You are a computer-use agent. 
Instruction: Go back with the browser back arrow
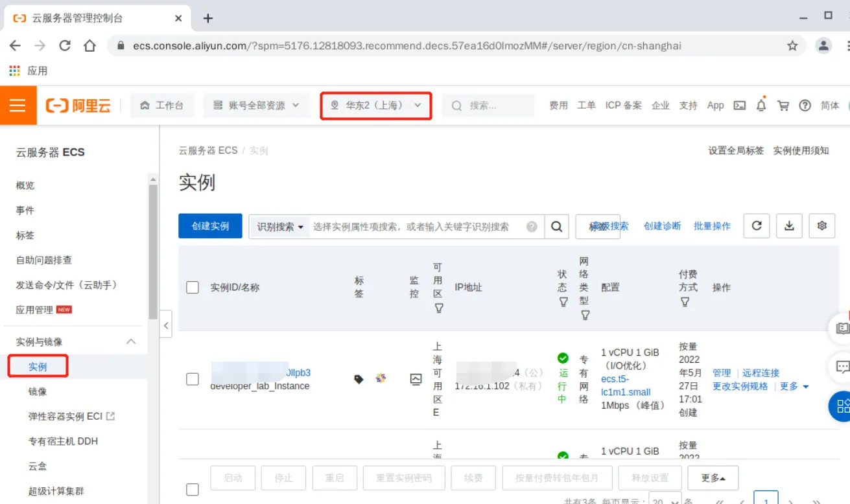pyautogui.click(x=15, y=45)
